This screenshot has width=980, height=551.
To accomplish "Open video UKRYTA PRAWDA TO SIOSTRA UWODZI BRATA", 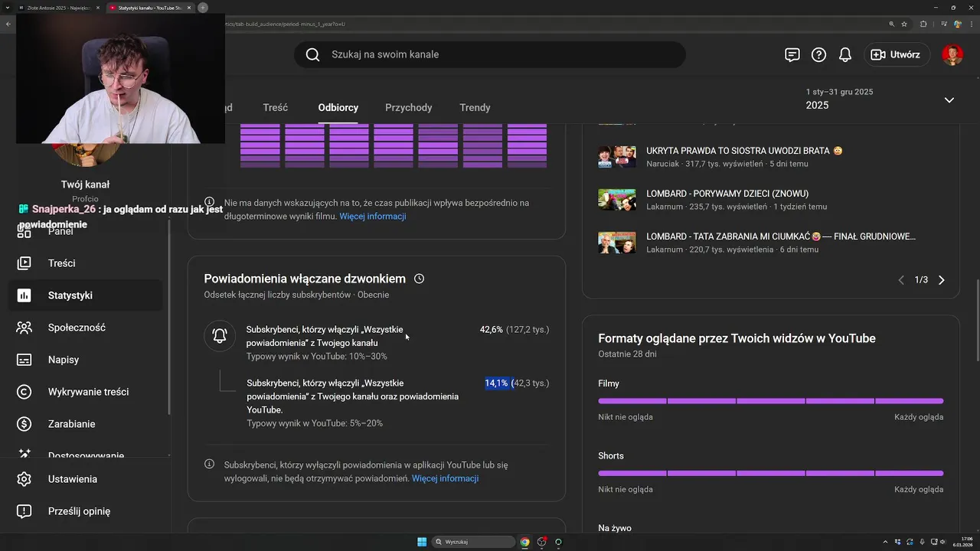I will tap(744, 151).
